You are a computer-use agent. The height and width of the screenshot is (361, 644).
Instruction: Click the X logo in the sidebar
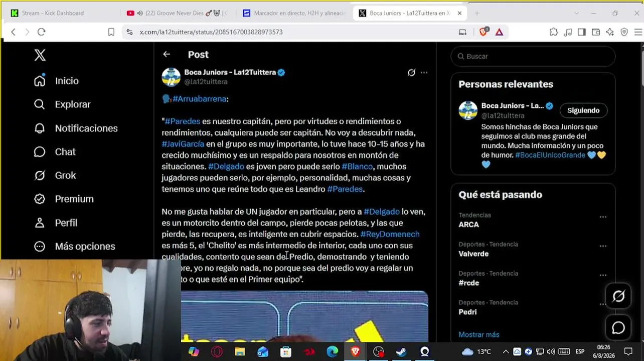[x=40, y=55]
